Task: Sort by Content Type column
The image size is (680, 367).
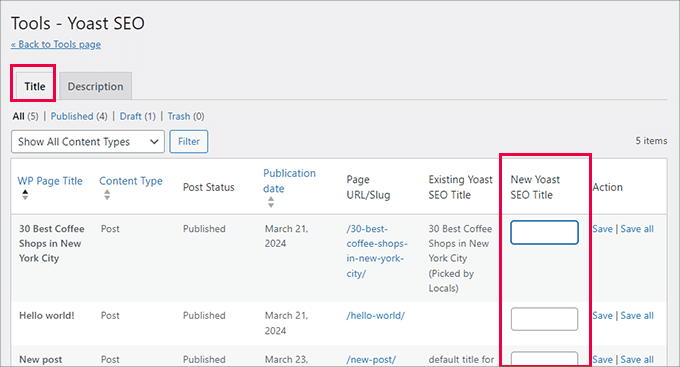Action: coord(131,181)
